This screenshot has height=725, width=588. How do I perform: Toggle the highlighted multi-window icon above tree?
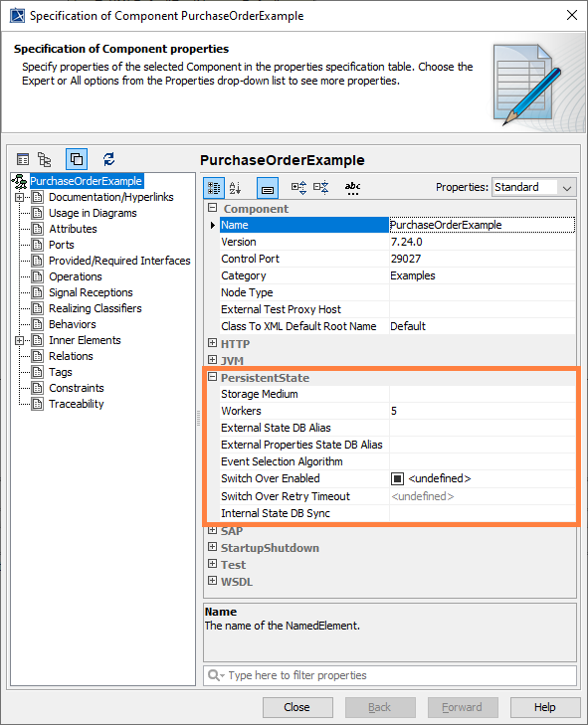click(x=77, y=159)
